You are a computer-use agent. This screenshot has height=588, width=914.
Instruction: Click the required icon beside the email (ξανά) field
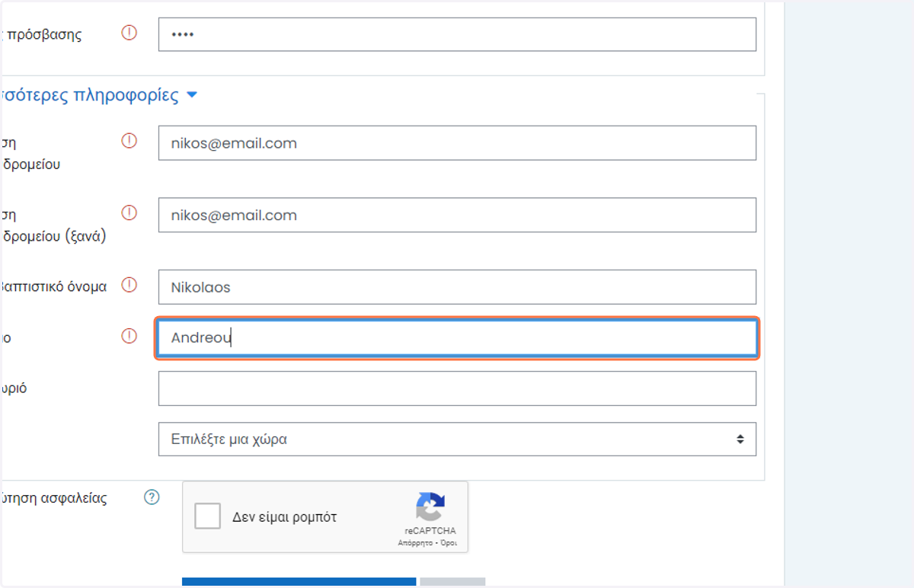pyautogui.click(x=129, y=213)
